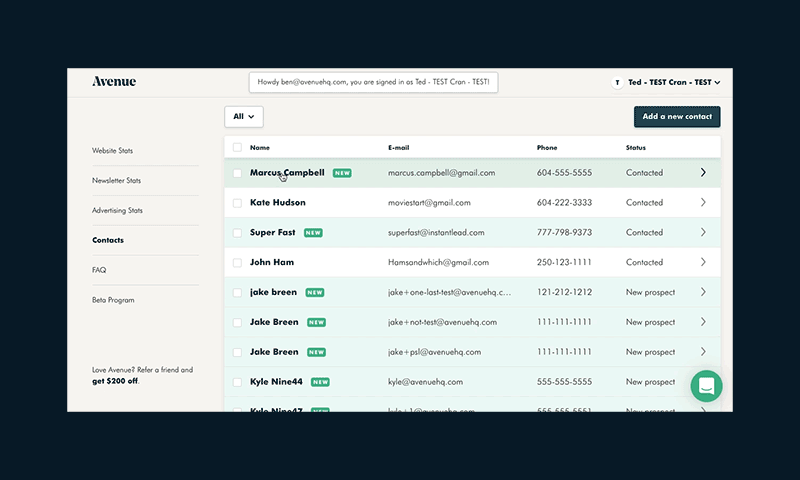The image size is (800, 480).
Task: Select the Kyle Nine44 row checkbox
Action: (237, 382)
